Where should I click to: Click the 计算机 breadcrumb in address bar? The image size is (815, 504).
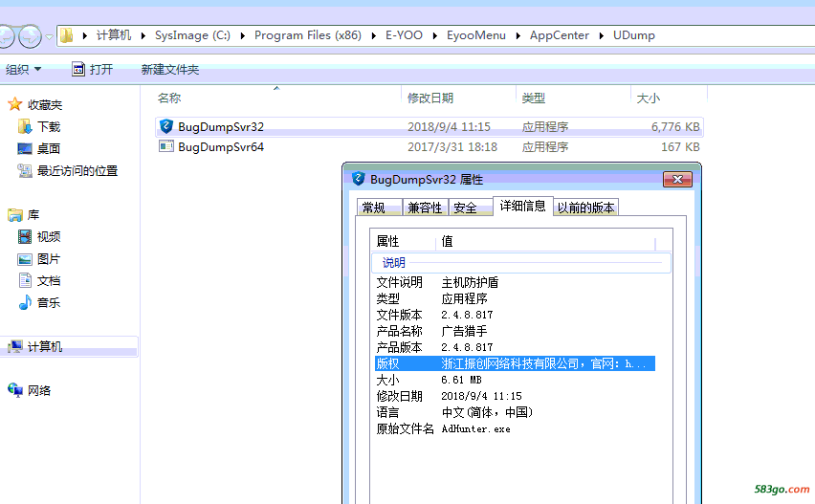pyautogui.click(x=114, y=35)
